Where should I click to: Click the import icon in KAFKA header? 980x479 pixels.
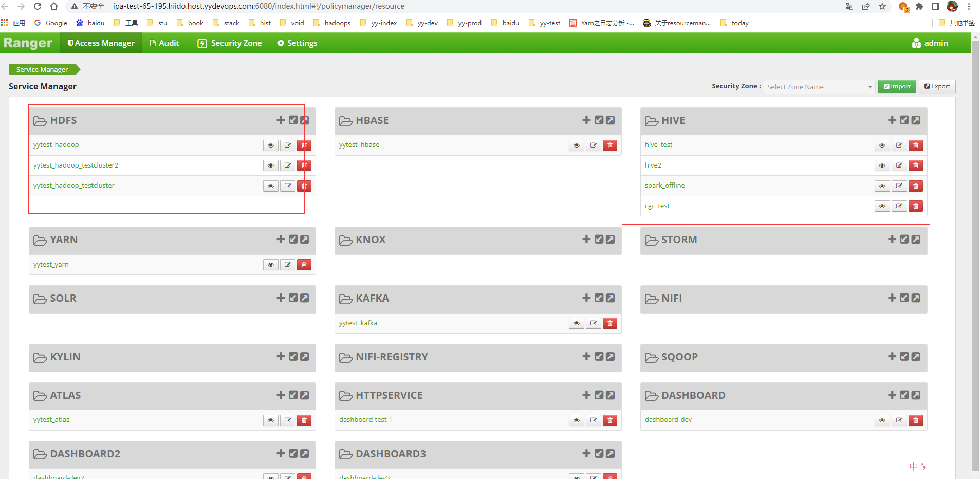599,298
